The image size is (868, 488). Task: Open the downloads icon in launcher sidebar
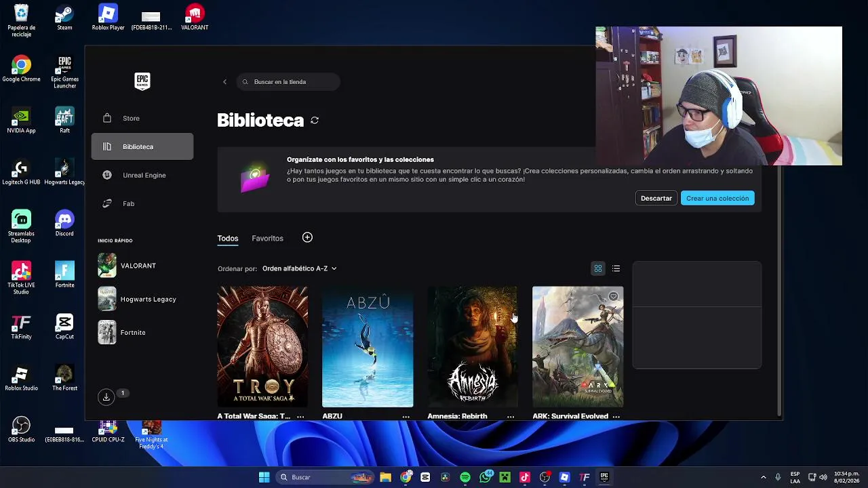pos(106,397)
